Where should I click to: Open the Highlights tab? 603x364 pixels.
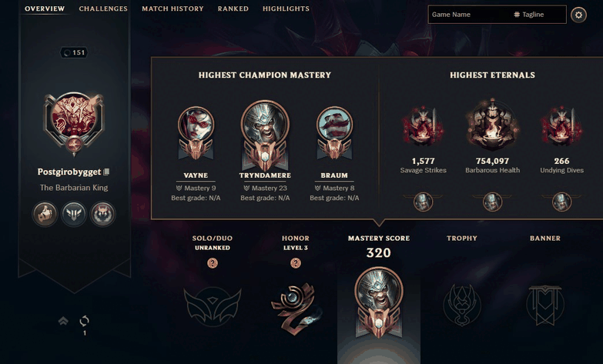286,8
